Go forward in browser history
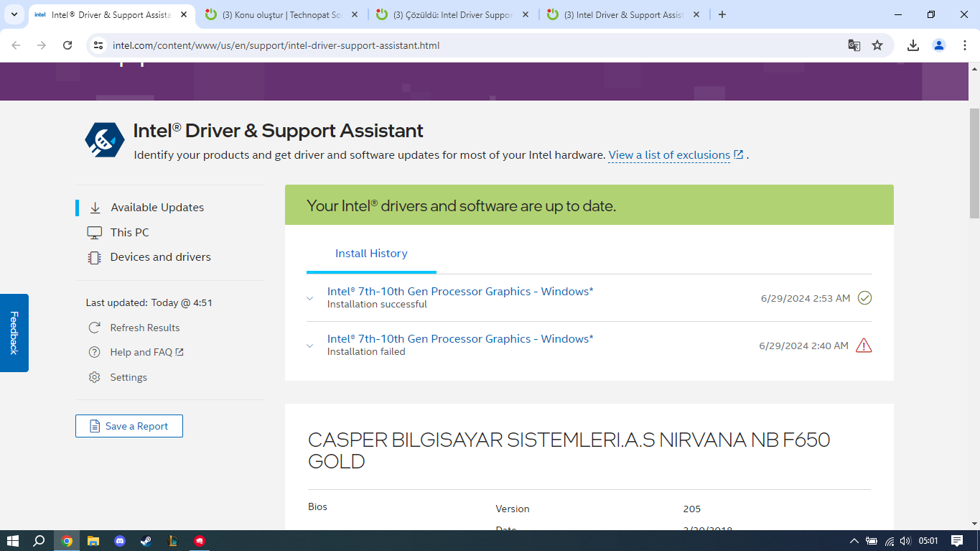980x551 pixels. point(42,45)
